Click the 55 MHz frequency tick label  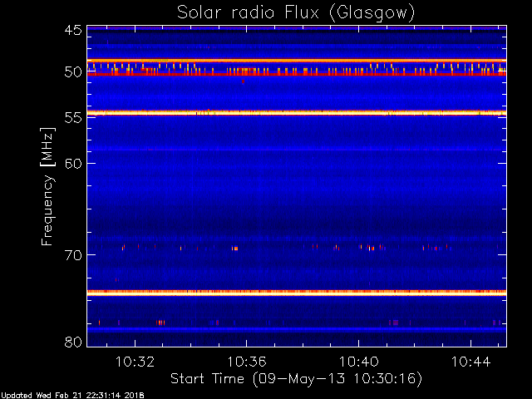[x=72, y=118]
